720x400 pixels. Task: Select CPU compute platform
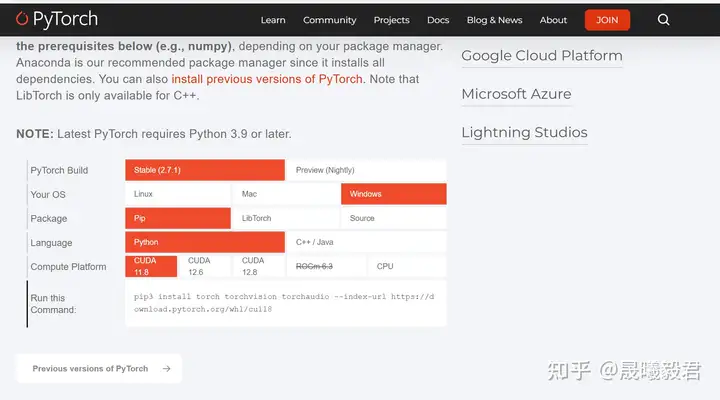point(407,266)
